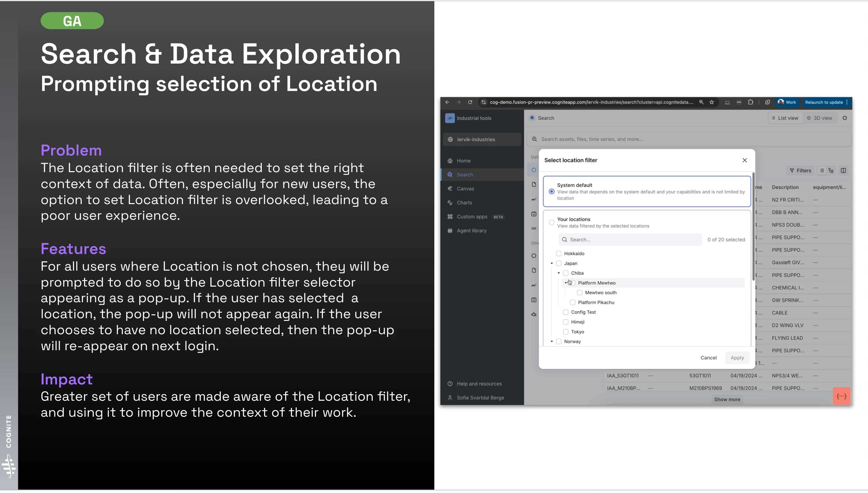Click the settings gear next to 3D view

click(x=845, y=118)
